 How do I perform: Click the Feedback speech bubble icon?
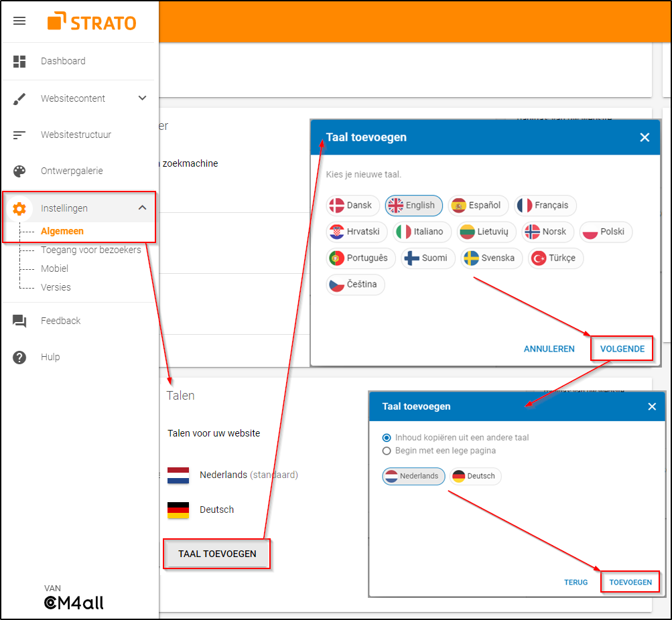pyautogui.click(x=19, y=321)
